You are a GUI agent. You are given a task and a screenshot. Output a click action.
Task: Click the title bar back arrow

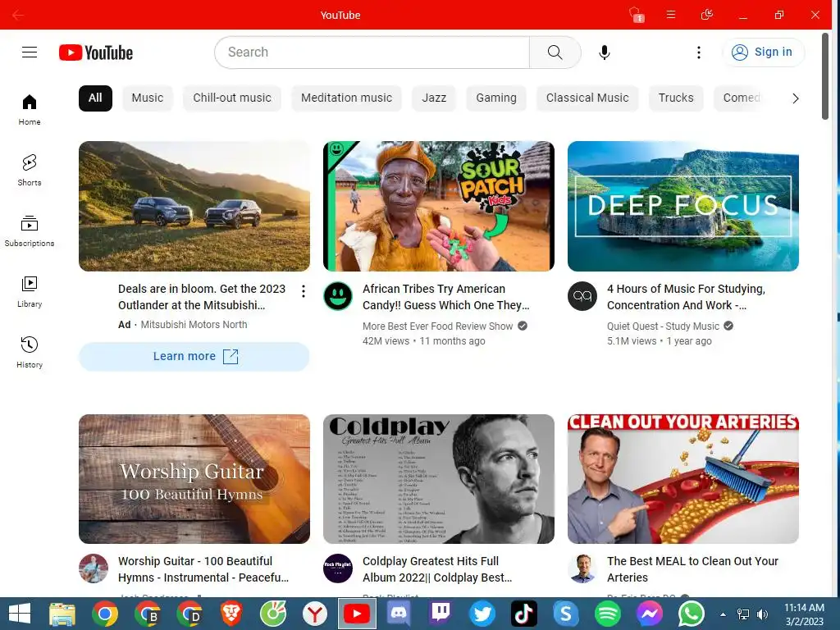coord(18,15)
